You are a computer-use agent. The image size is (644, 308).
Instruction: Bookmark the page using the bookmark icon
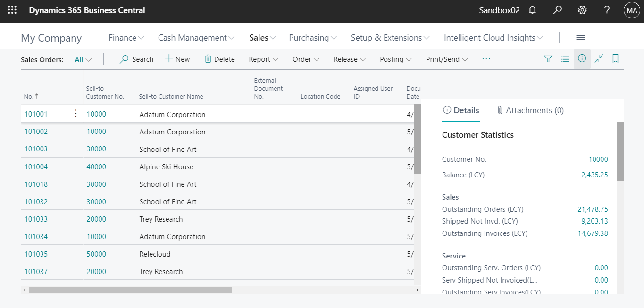[615, 58]
